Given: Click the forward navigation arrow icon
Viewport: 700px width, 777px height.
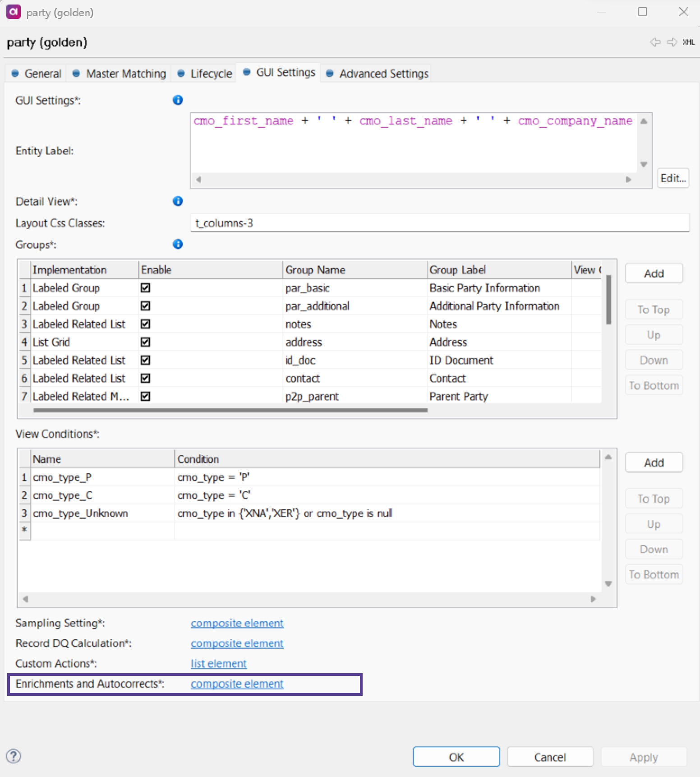Looking at the screenshot, I should pyautogui.click(x=672, y=42).
